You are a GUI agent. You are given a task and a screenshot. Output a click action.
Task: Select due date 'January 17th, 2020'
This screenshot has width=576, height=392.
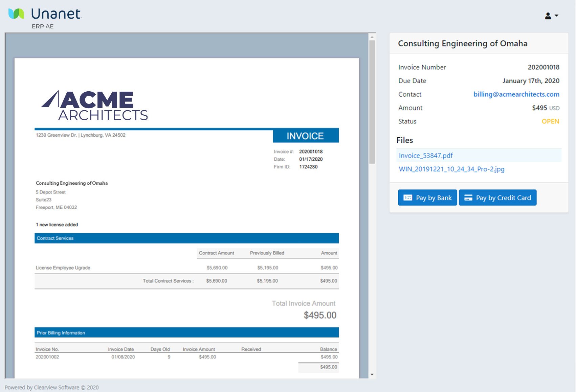tap(531, 81)
